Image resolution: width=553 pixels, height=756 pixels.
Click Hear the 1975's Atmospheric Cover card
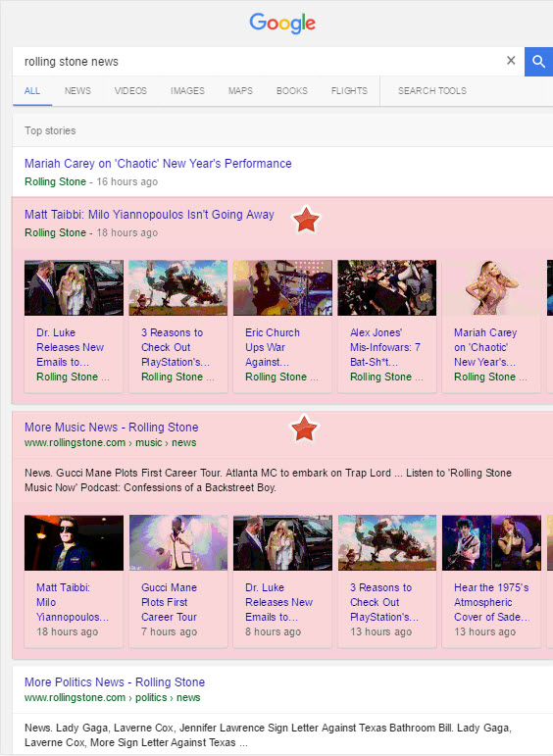491,580
